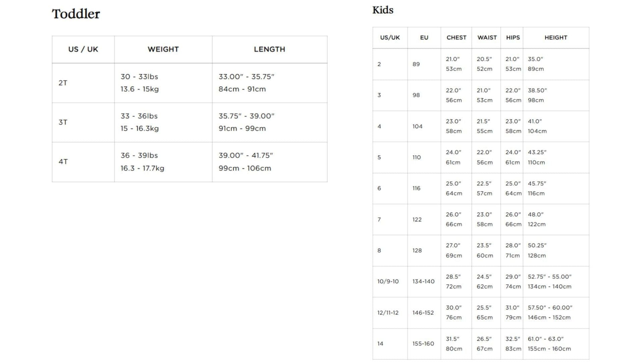Select the 146cm - 152cm height cell
Viewport: 644px width, 362px height.
point(549,317)
